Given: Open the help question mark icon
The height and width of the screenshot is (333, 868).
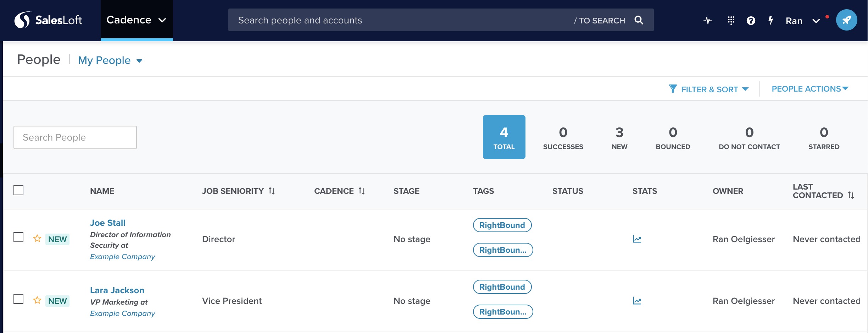Looking at the screenshot, I should (x=751, y=21).
